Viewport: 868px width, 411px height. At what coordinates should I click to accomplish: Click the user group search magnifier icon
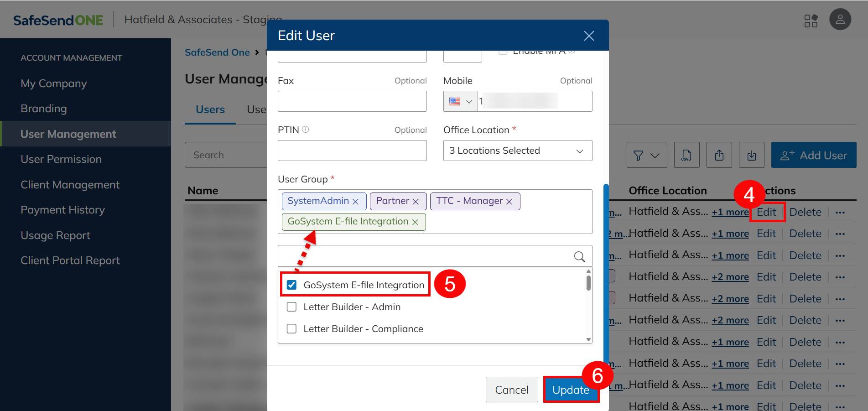coord(579,257)
